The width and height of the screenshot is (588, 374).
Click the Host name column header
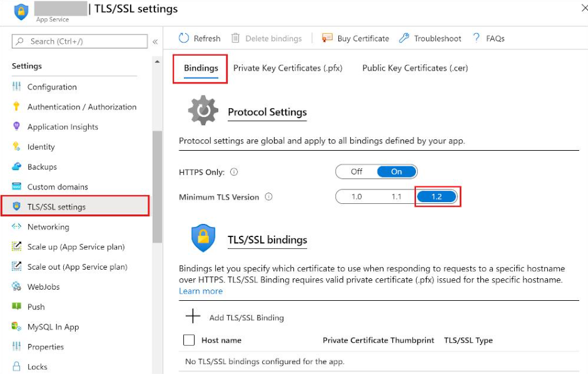(x=221, y=340)
